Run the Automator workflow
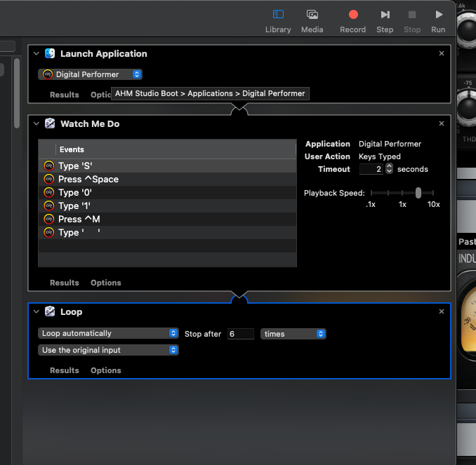Viewport: 476px width, 465px height. tap(438, 21)
